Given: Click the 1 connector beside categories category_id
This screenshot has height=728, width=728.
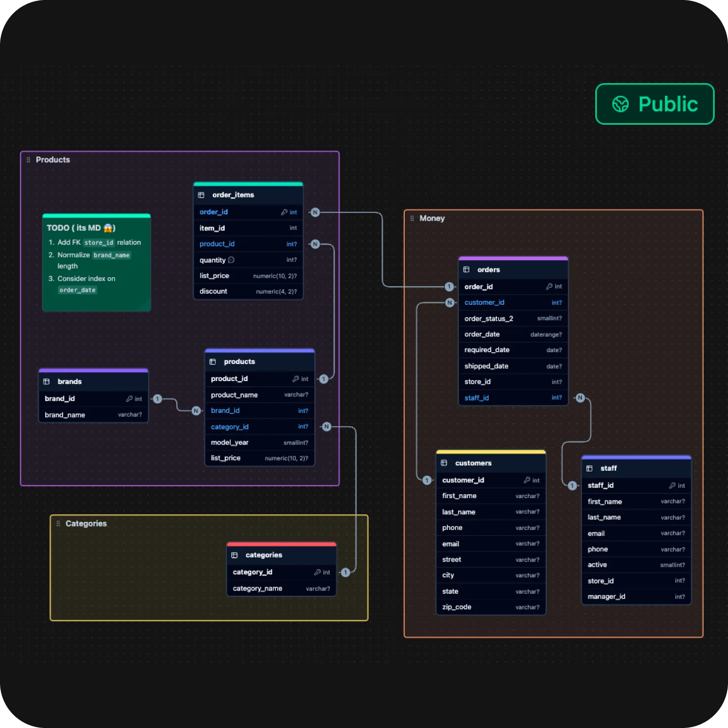Looking at the screenshot, I should 346,573.
